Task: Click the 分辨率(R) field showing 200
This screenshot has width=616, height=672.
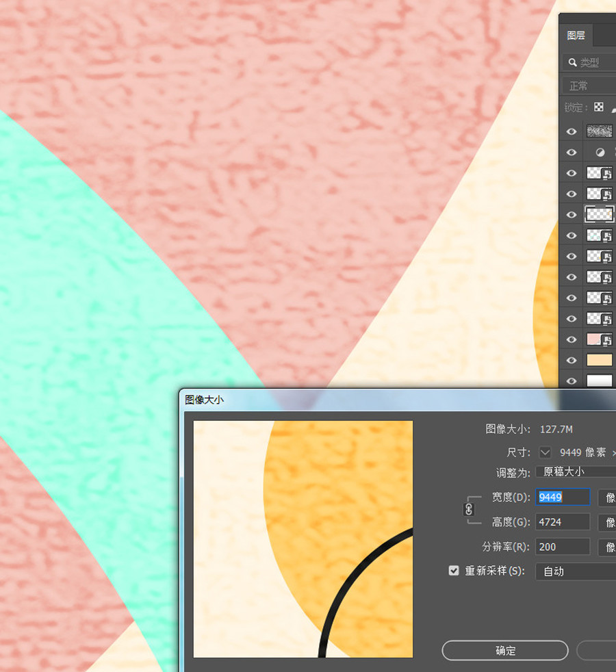Action: pyautogui.click(x=563, y=547)
